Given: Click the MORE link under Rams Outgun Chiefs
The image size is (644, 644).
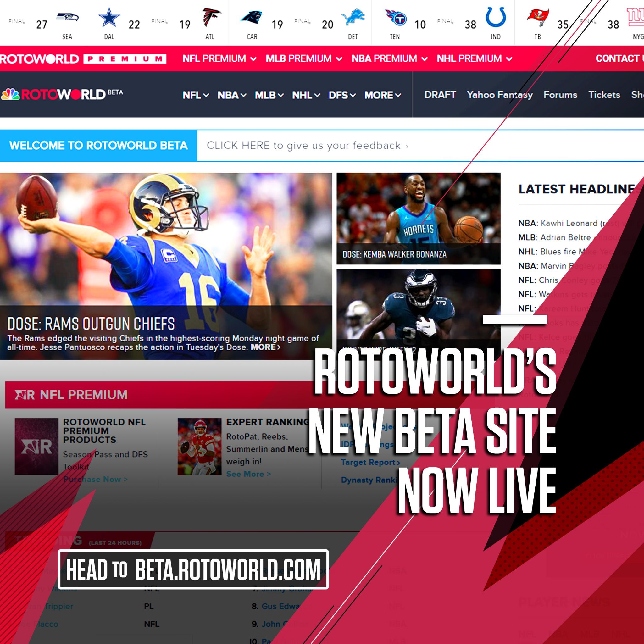Looking at the screenshot, I should point(265,347).
